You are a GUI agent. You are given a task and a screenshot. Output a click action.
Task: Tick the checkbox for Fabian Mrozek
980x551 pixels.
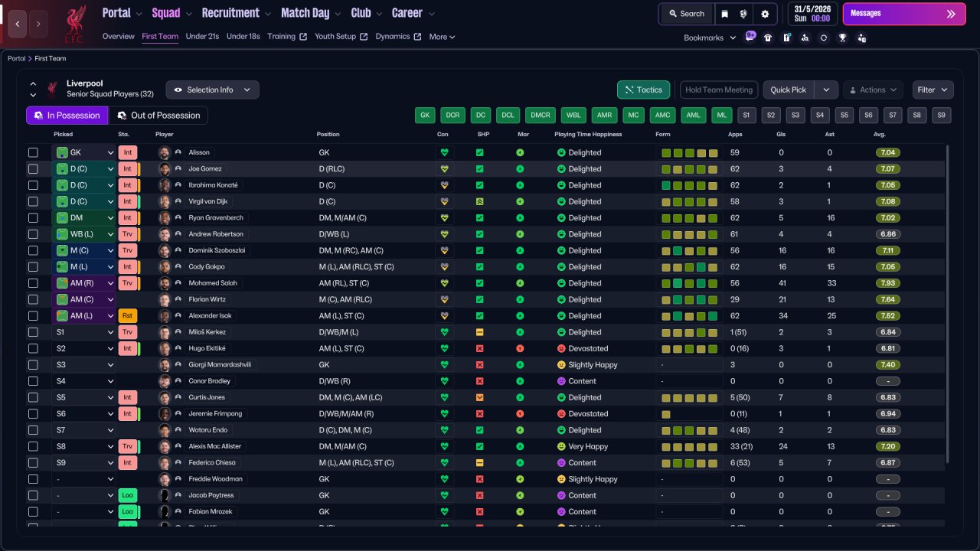[x=33, y=512]
